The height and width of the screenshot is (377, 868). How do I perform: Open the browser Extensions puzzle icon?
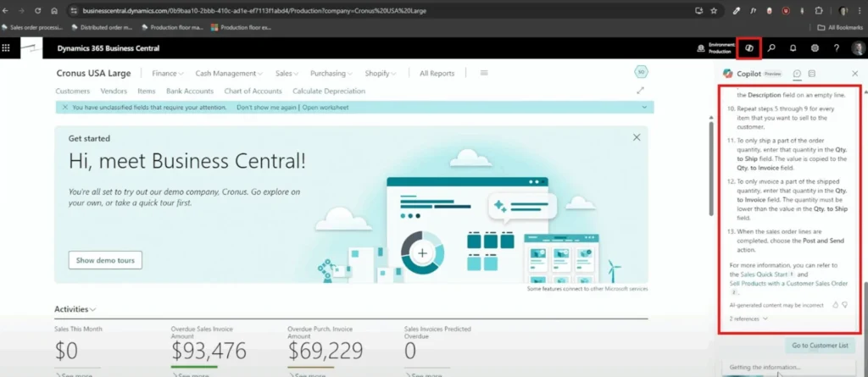(x=820, y=10)
